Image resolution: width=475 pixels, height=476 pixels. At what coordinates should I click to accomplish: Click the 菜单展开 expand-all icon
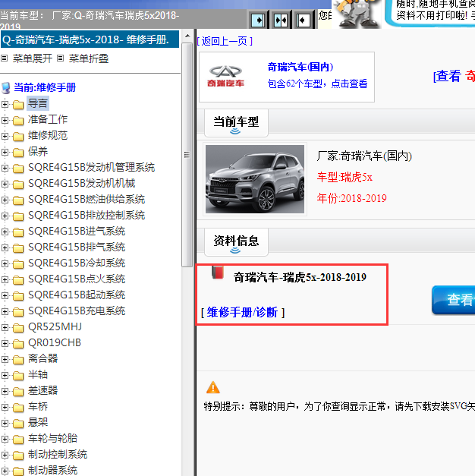coord(5,58)
